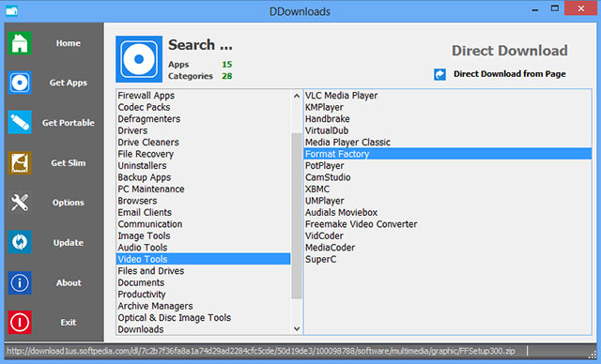The width and height of the screenshot is (601, 364).
Task: Click the category list scrollbar thumb
Action: [297, 216]
